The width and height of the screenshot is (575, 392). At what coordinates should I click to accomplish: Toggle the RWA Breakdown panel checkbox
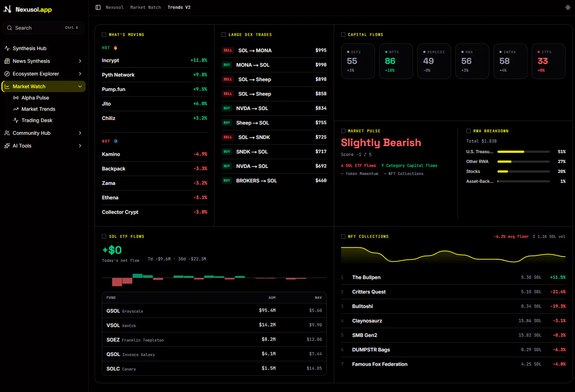[468, 131]
